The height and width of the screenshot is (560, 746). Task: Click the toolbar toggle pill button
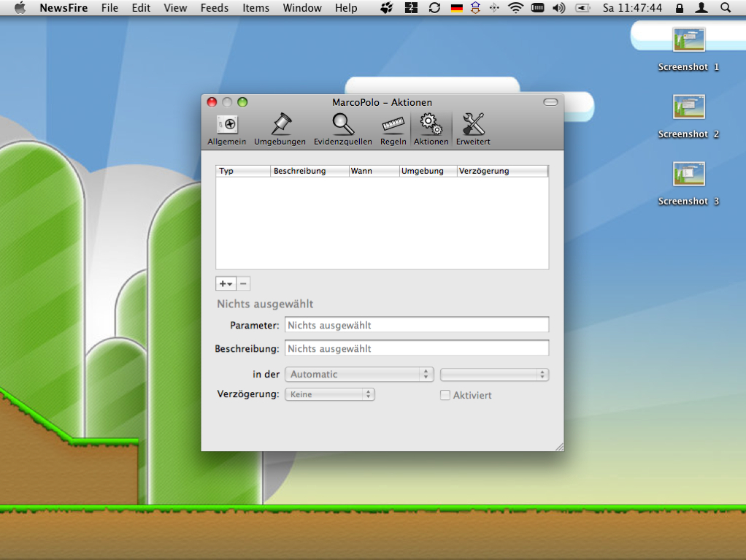550,102
